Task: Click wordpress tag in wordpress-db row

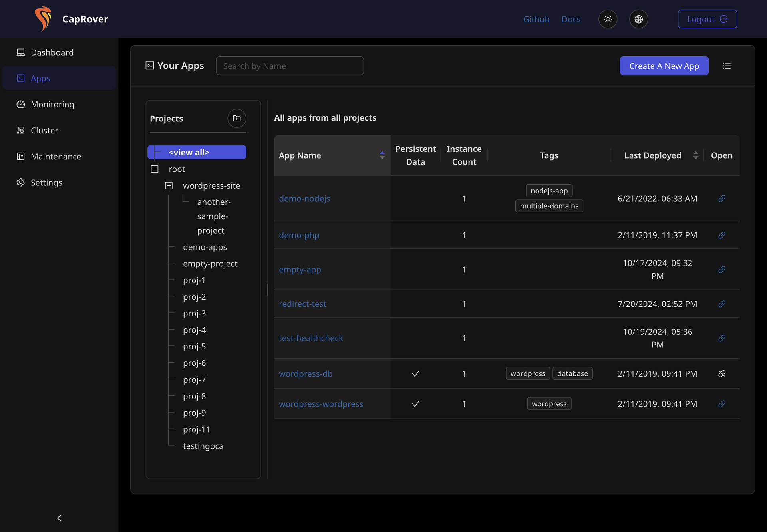Action: point(528,373)
